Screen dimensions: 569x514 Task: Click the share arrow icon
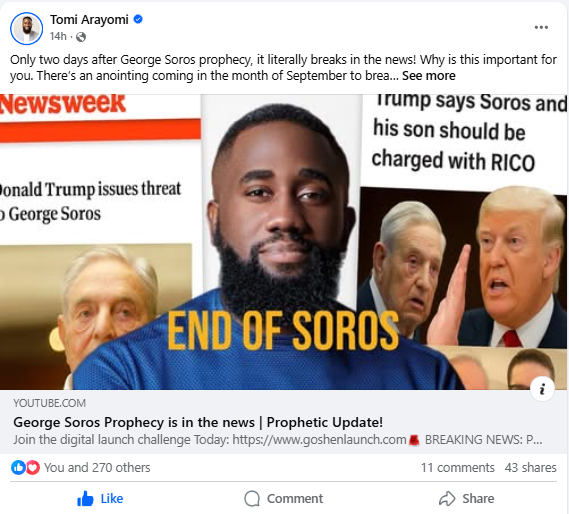click(447, 498)
